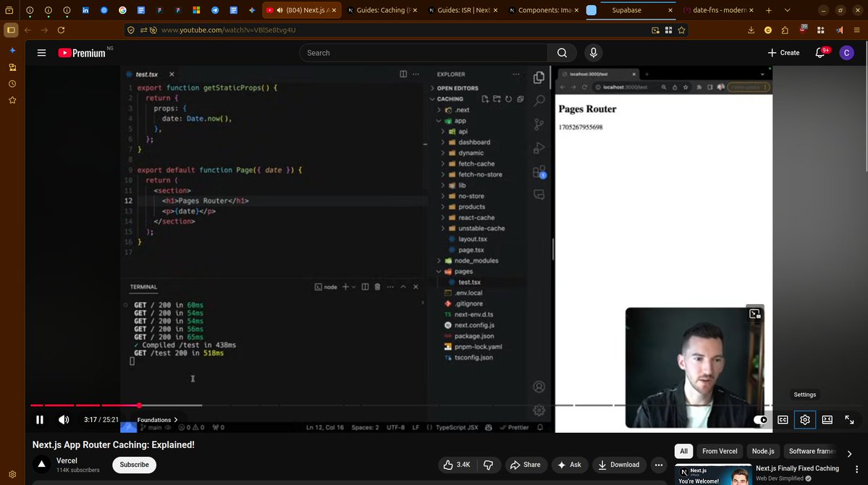
Task: Open the account avatar menu
Action: coord(846,53)
